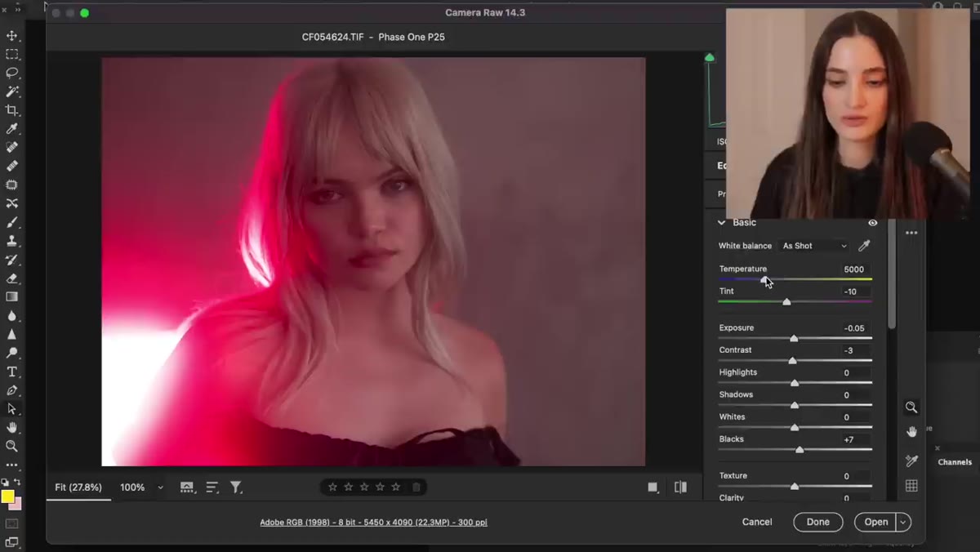Select the Zoom tool in Photoshop toolbar
Image resolution: width=980 pixels, height=552 pixels.
[x=12, y=447]
